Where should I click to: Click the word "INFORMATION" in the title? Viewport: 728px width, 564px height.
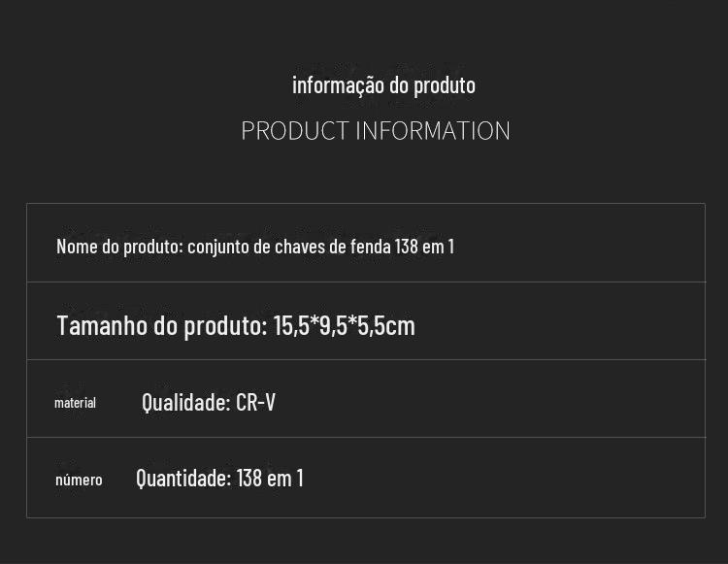tap(433, 131)
